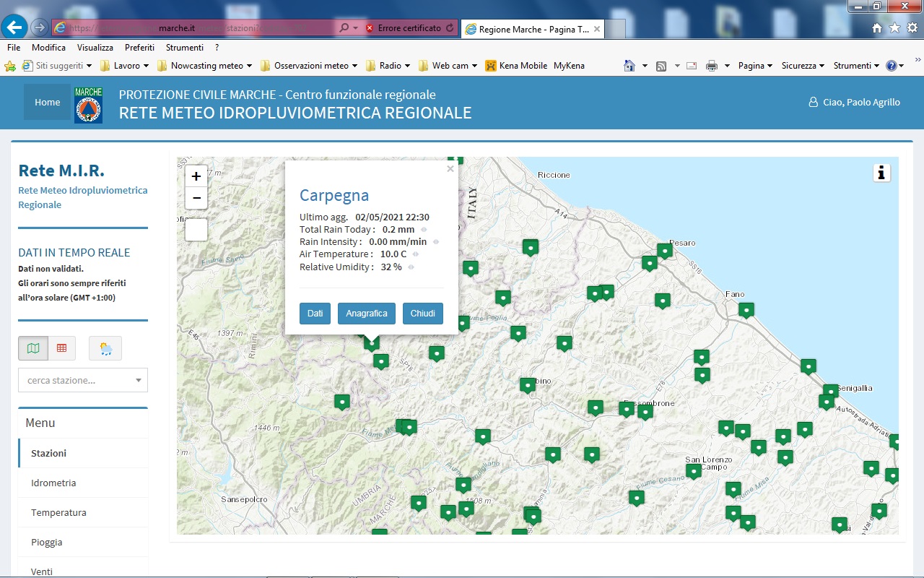Go back with the browser back arrow
The image size is (924, 578).
(15, 27)
